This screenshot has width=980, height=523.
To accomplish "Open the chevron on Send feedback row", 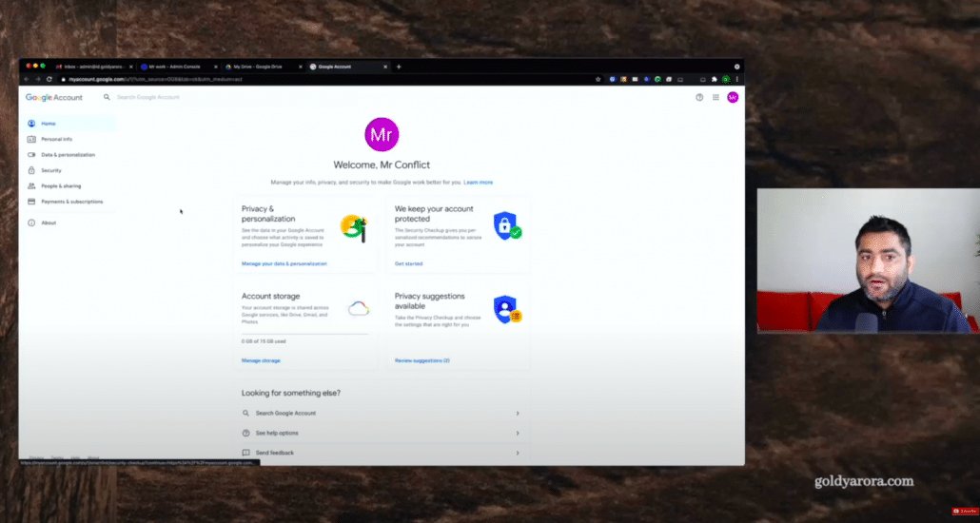I will click(x=518, y=453).
